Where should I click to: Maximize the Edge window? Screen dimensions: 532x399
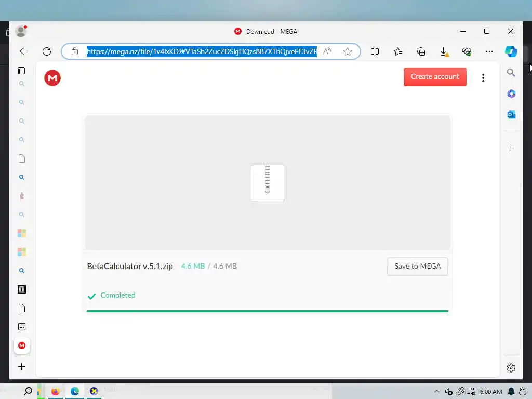click(486, 31)
